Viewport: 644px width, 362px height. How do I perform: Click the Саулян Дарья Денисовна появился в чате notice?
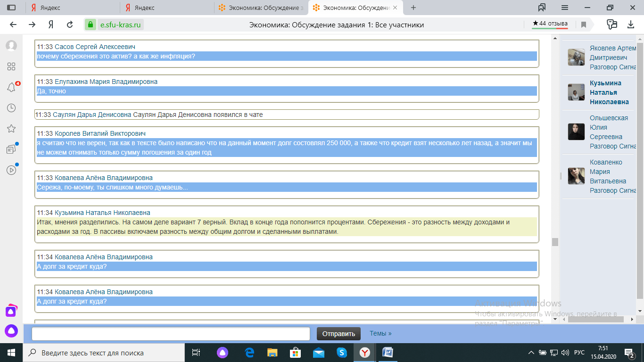(x=287, y=115)
